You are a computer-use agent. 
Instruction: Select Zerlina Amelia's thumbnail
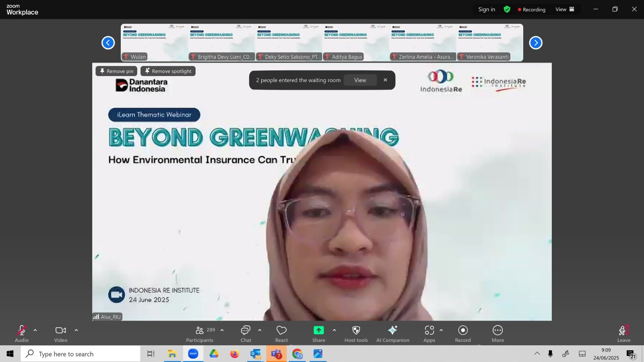(423, 43)
